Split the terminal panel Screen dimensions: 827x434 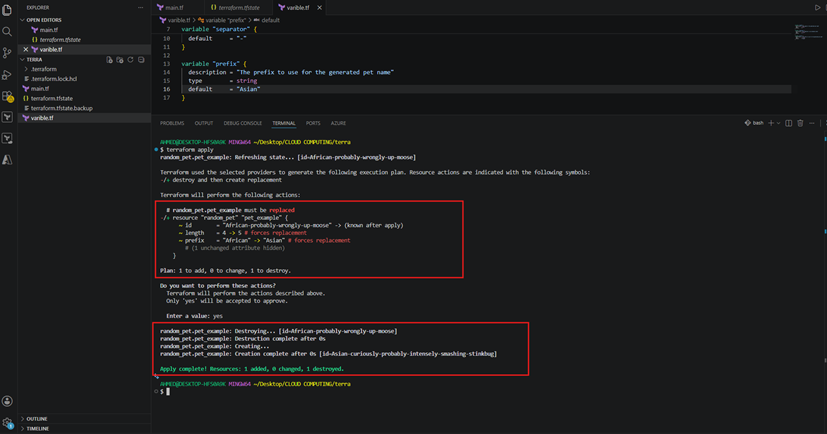[788, 123]
